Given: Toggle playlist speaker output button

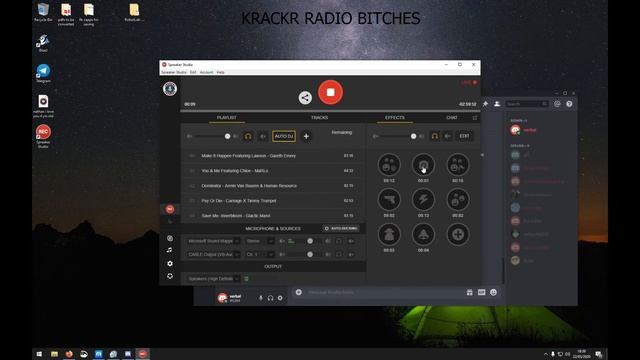Looking at the screenshot, I should pyautogui.click(x=263, y=136).
